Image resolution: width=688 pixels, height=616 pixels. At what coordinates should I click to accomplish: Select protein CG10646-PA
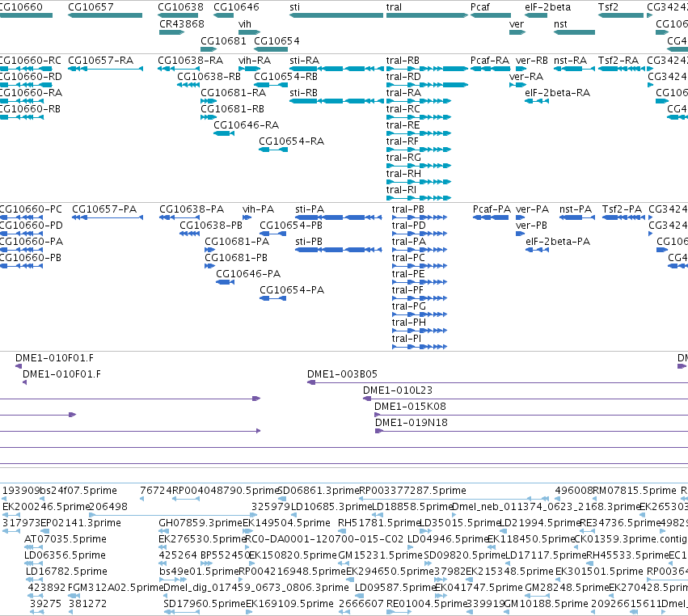225,282
